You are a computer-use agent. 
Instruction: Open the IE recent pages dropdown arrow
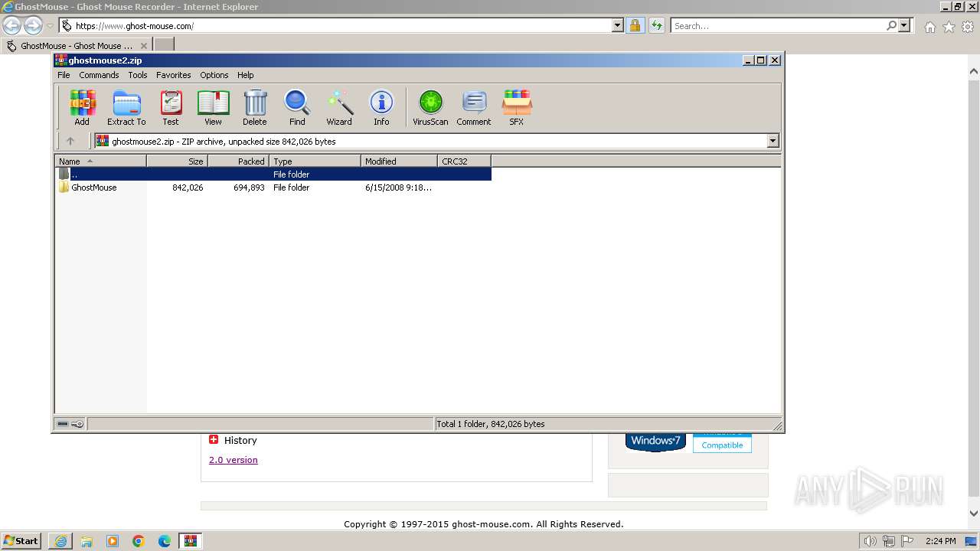pos(50,26)
